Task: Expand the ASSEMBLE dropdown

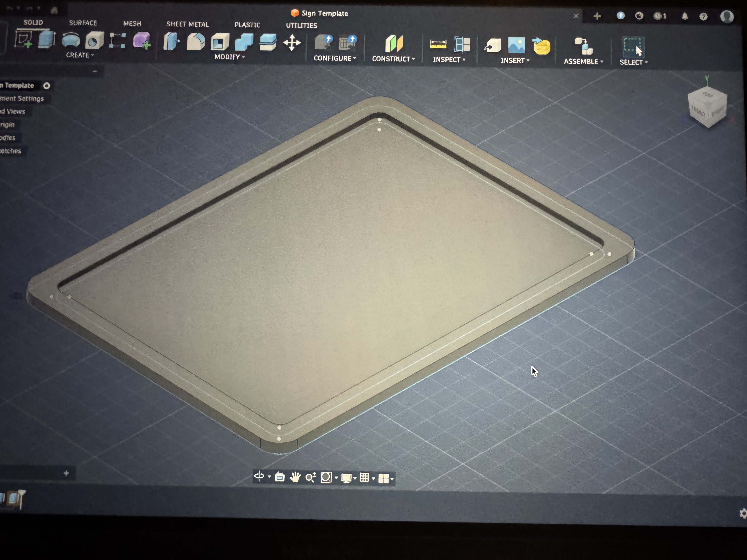Action: pyautogui.click(x=584, y=61)
